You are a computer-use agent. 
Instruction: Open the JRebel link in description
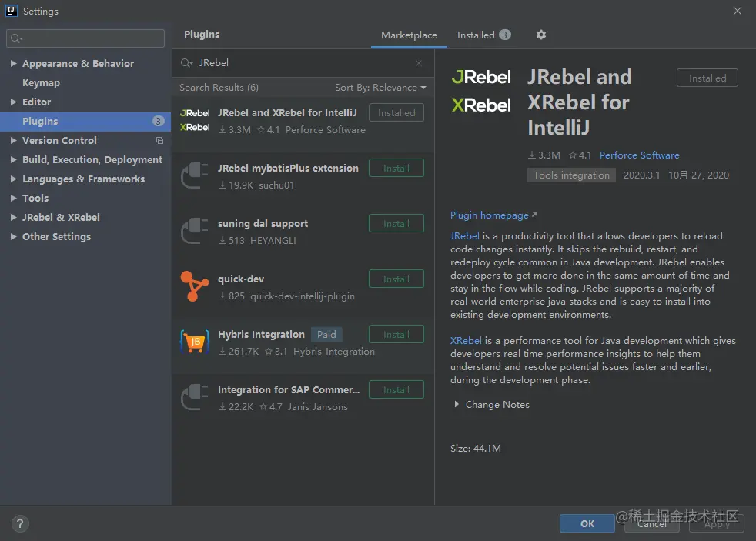[465, 236]
